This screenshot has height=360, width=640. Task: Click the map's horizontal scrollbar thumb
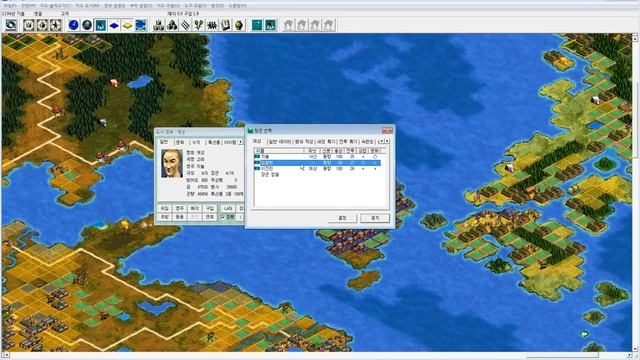tap(561, 355)
